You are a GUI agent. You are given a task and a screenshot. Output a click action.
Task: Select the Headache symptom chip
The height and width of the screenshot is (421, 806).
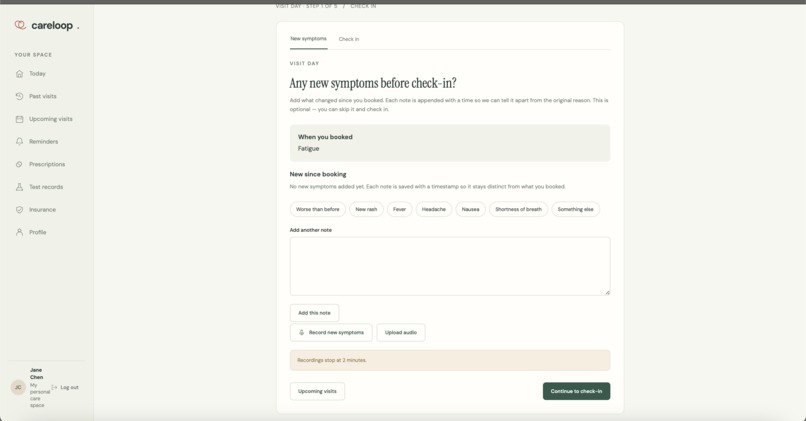(x=434, y=209)
